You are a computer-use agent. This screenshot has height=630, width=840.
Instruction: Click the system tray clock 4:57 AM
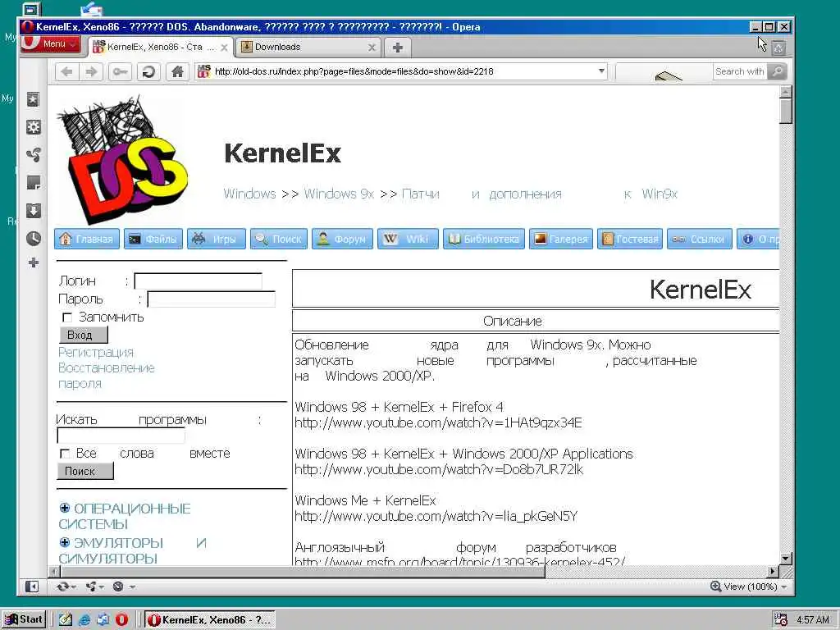click(813, 620)
